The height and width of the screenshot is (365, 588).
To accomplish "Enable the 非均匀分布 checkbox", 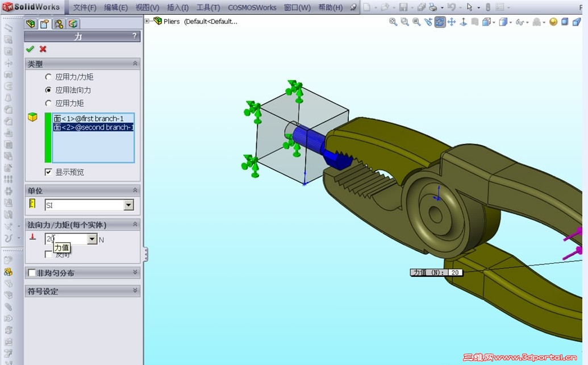I will pos(32,273).
